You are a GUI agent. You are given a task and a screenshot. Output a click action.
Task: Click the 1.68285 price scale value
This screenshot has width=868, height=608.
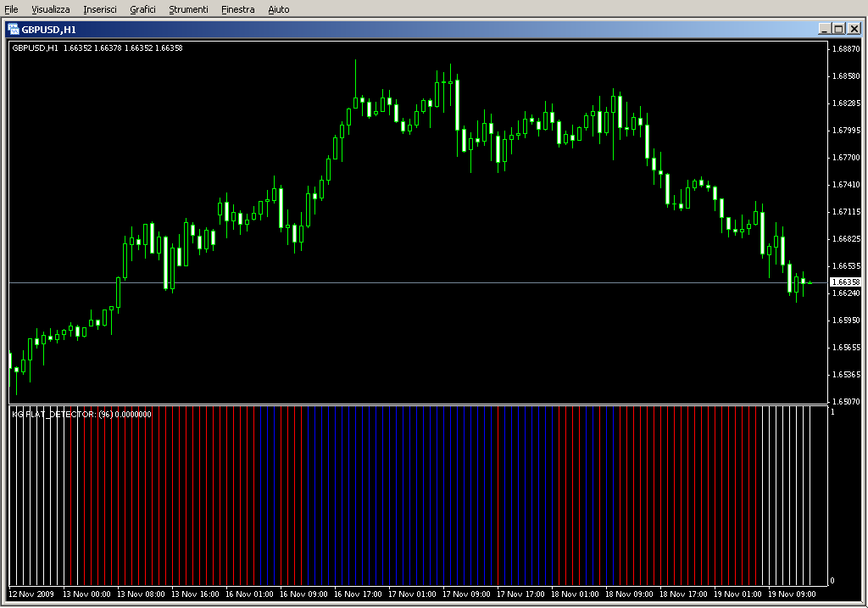846,103
